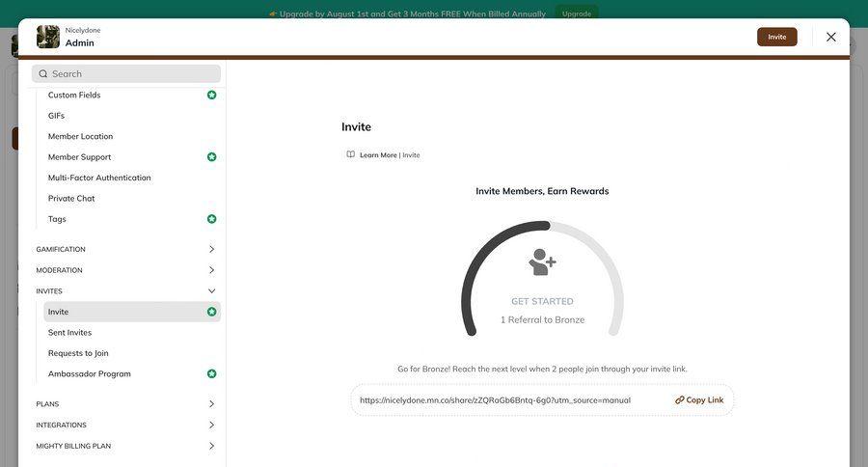Open Requests to Join page
The width and height of the screenshot is (868, 467).
(x=78, y=353)
